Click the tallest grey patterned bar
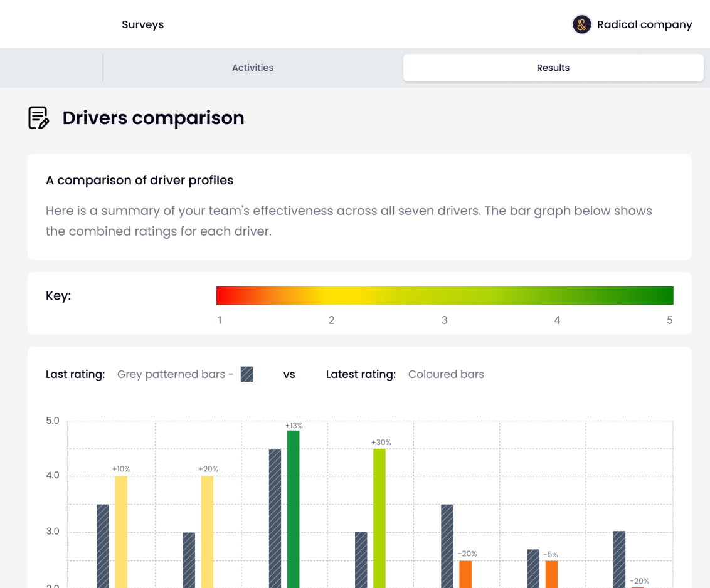Viewport: 710px width, 588px height. pyautogui.click(x=275, y=517)
